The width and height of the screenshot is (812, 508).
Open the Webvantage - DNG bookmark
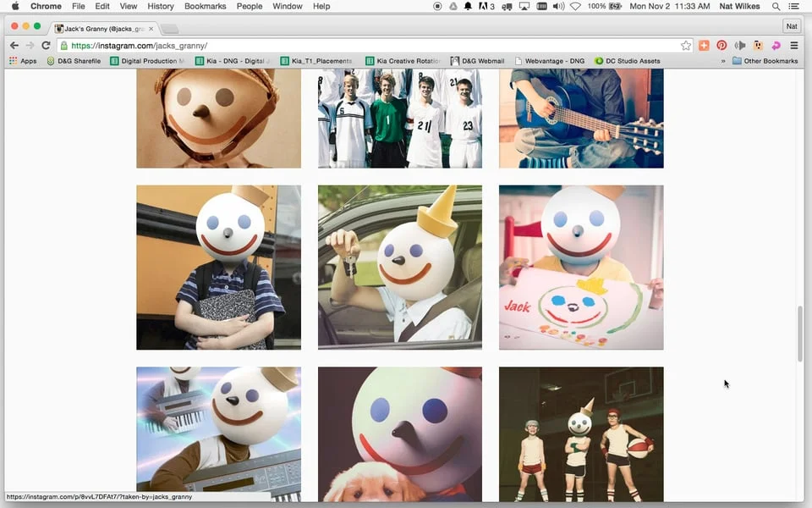pos(550,61)
